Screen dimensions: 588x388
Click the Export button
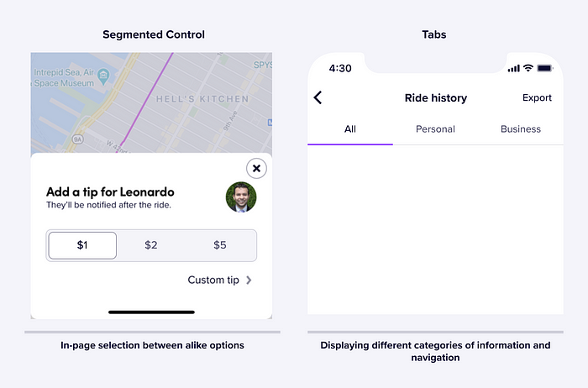tap(537, 98)
